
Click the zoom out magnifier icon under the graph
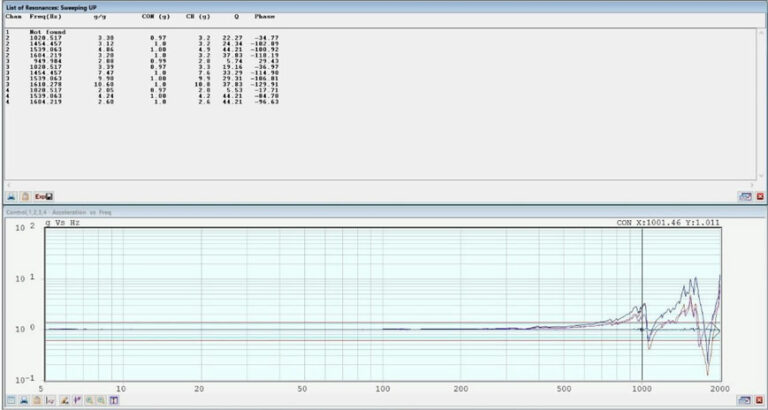pyautogui.click(x=101, y=400)
